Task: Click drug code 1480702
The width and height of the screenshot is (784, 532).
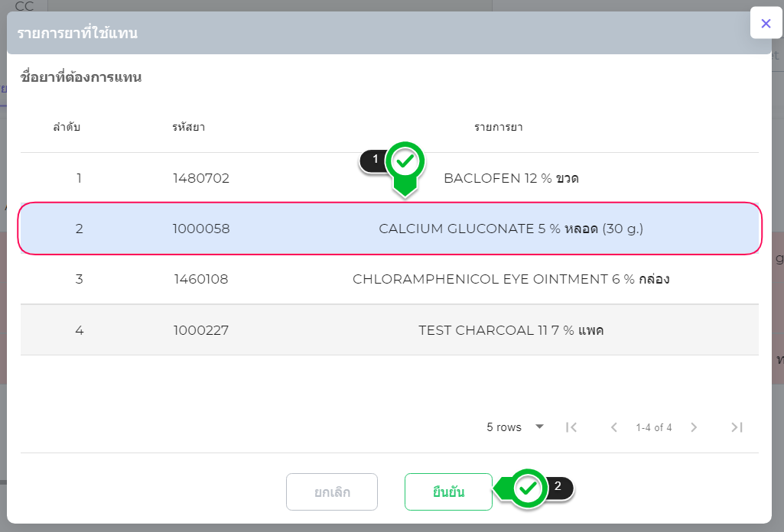Action: click(201, 178)
